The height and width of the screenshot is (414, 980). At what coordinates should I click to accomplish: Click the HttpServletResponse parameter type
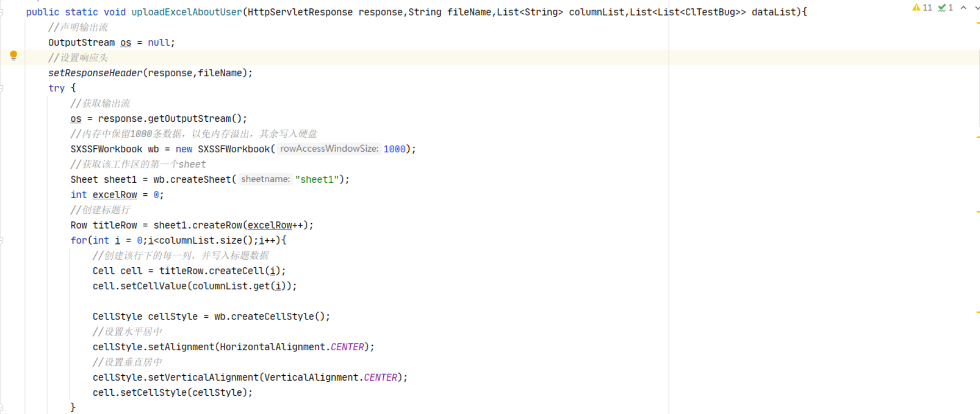[x=300, y=12]
